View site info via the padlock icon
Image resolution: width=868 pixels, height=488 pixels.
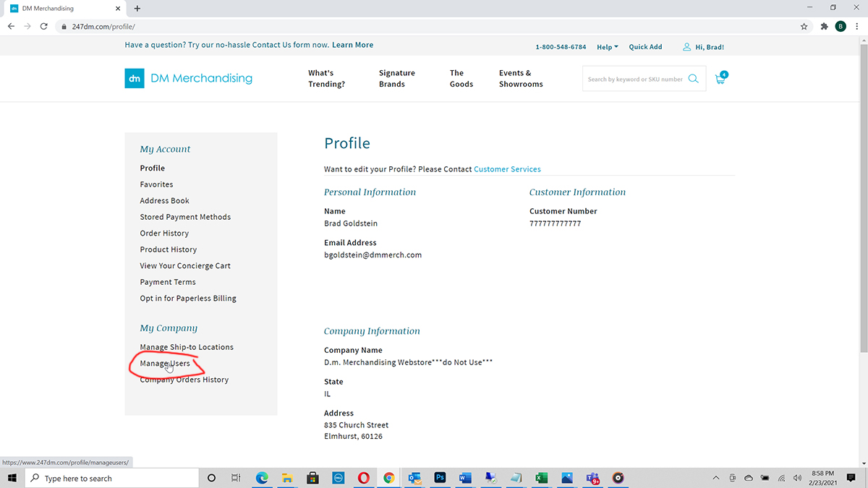point(64,27)
